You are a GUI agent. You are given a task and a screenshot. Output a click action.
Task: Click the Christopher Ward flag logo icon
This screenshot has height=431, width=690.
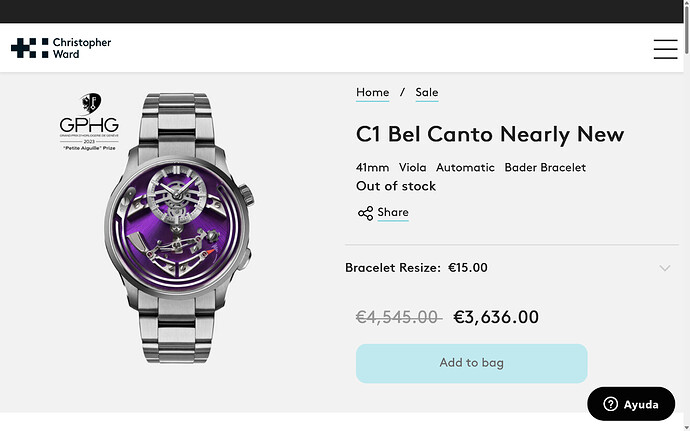point(30,48)
